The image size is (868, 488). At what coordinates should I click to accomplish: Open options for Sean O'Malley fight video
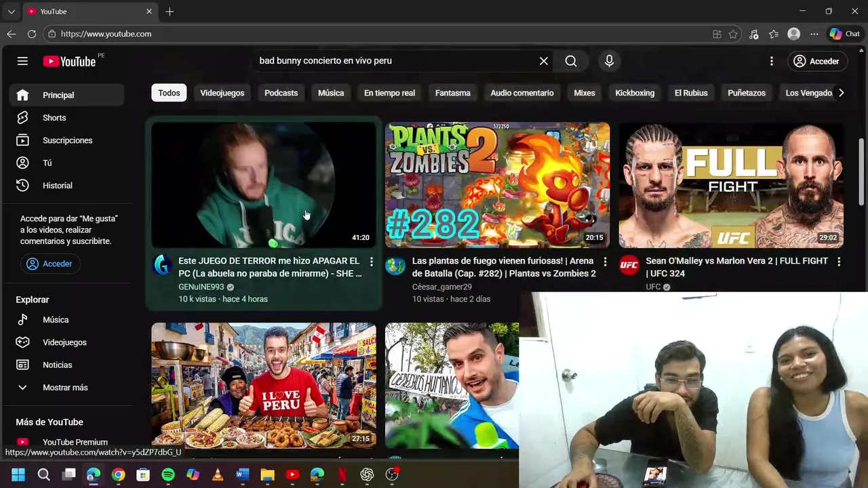[x=839, y=261]
